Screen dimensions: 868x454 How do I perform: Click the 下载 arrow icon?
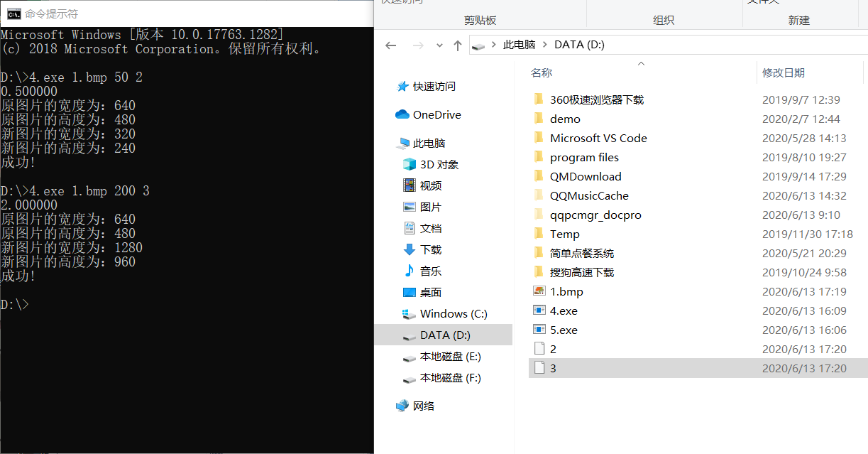410,249
